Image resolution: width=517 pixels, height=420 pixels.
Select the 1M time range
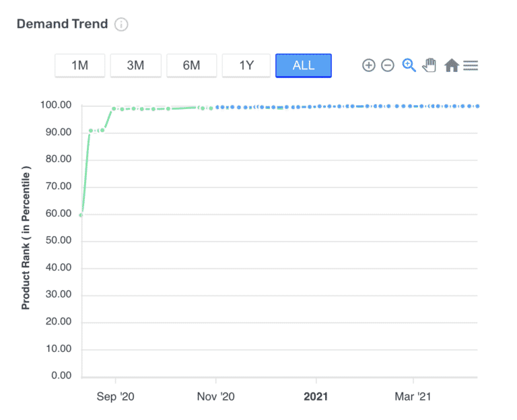[79, 65]
